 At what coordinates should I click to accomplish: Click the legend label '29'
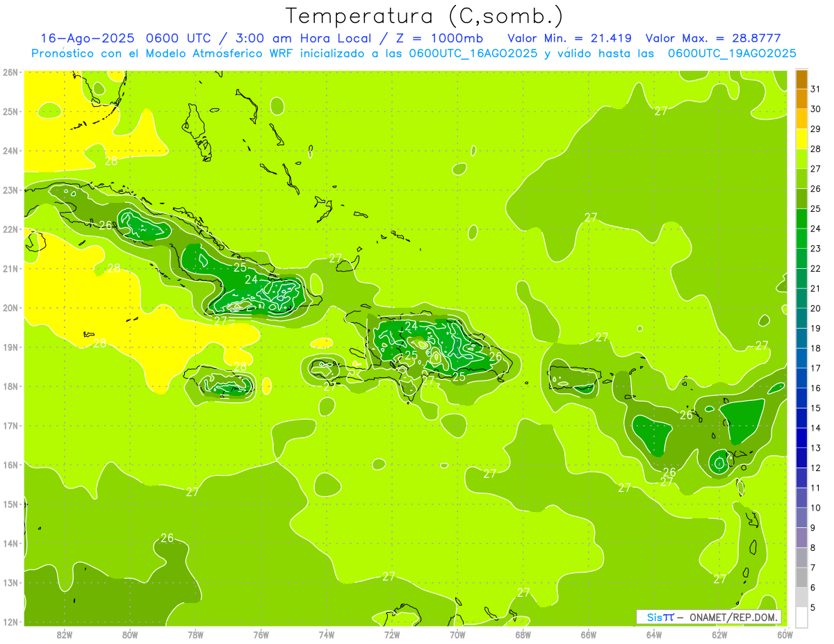click(x=816, y=129)
